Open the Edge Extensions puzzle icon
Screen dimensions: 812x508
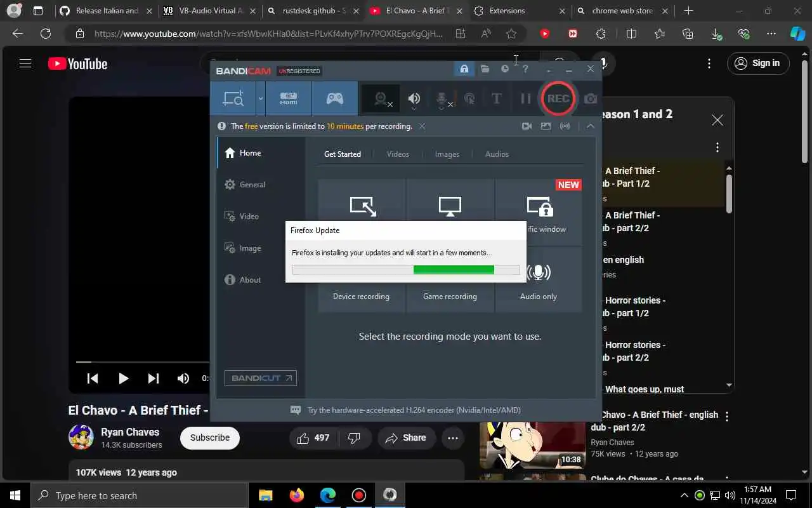[x=601, y=34]
